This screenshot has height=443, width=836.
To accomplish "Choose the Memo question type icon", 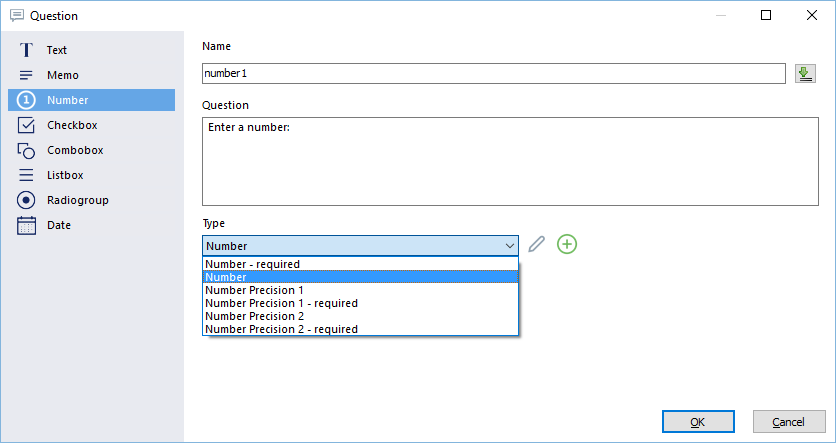I will (26, 75).
